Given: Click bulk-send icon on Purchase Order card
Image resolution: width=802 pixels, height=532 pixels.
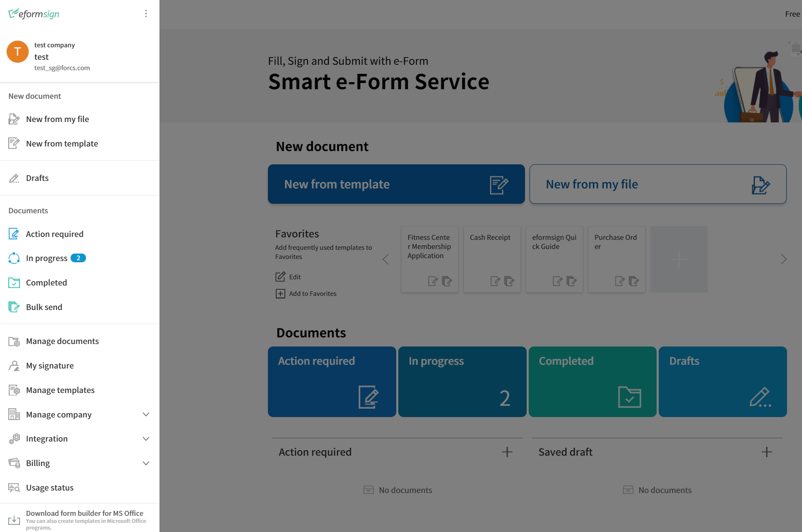Looking at the screenshot, I should 634,281.
